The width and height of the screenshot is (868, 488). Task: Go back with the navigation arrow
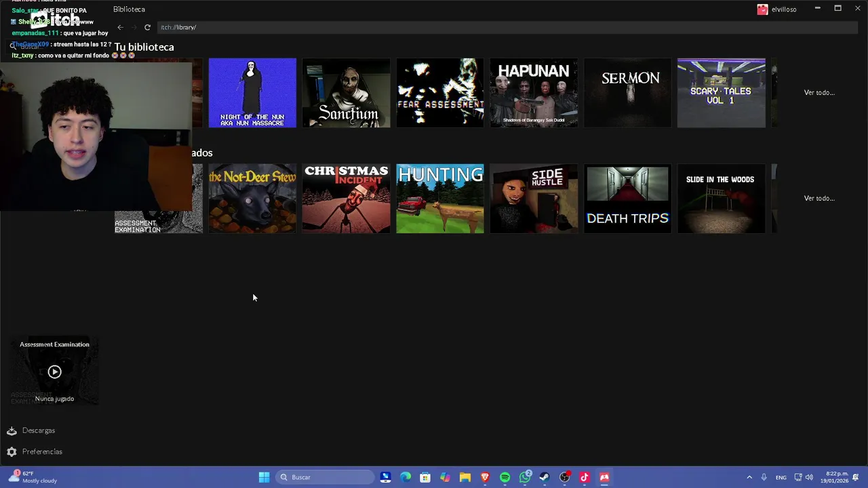coord(120,27)
